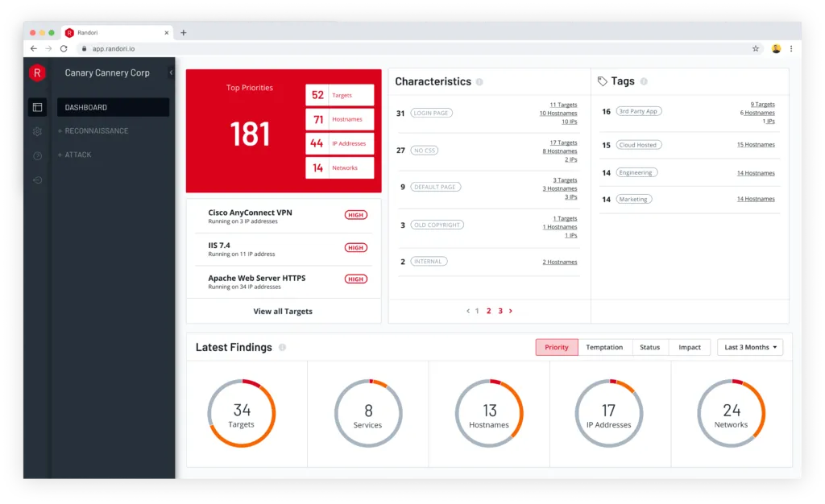The image size is (825, 504).
Task: Click the View all Targets button
Action: click(x=283, y=311)
